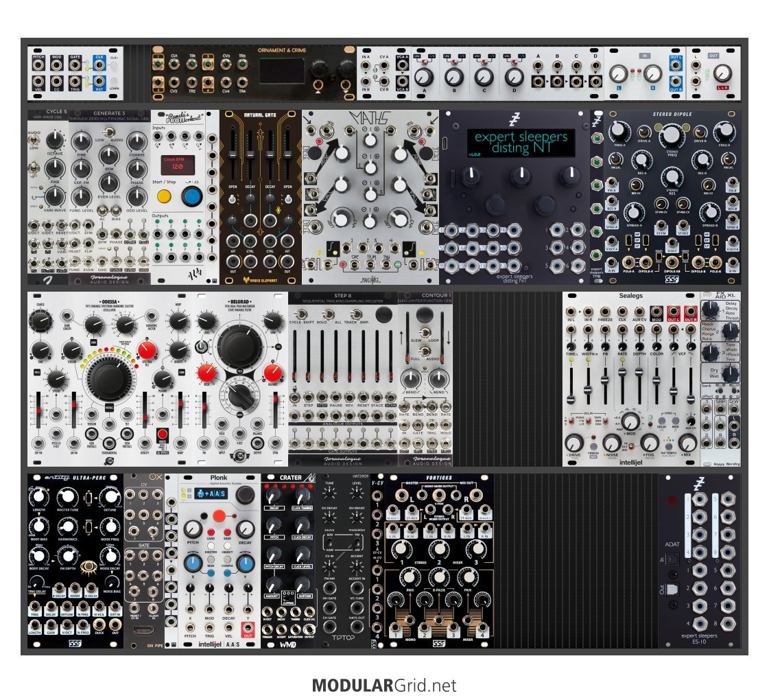Click the large orange-red button on Plonk
769x700 pixels.
point(219,515)
